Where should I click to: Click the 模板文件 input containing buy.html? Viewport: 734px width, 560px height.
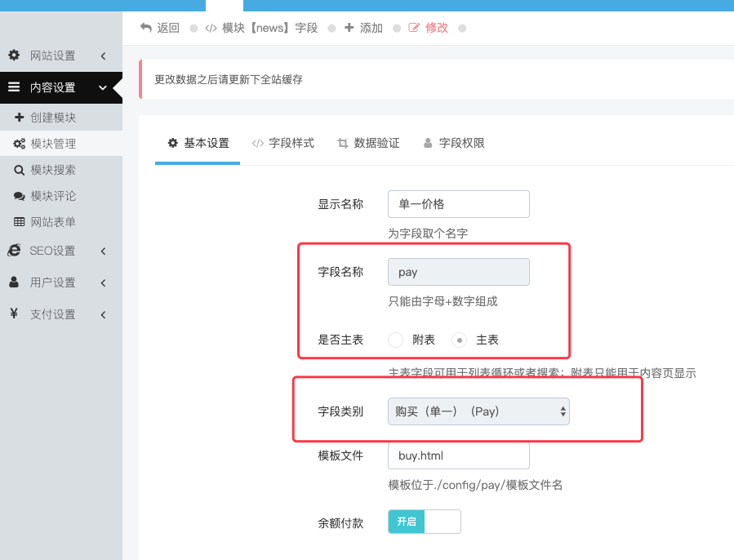459,456
